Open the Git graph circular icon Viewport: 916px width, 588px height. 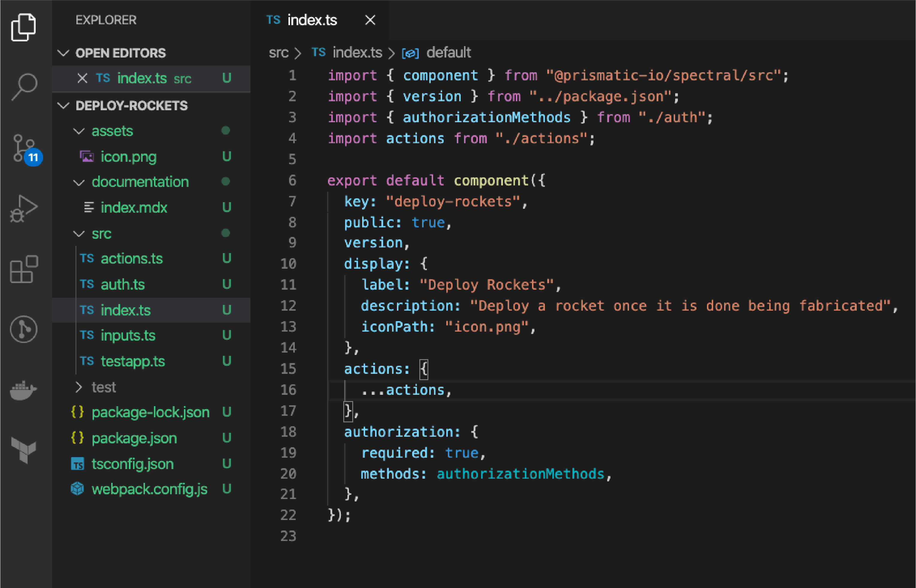tap(24, 329)
